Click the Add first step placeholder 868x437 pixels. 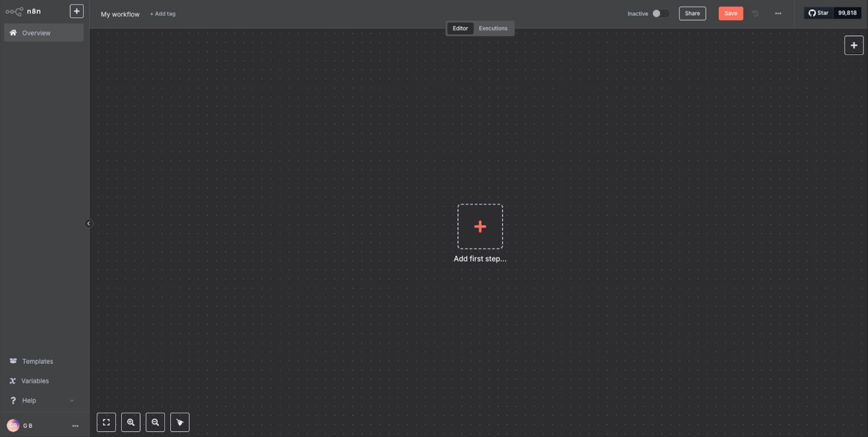[480, 226]
